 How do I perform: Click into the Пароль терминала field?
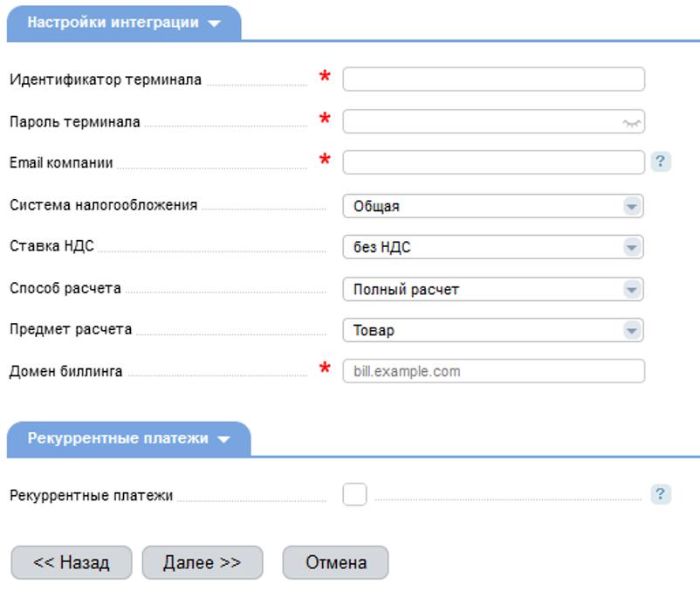[480, 121]
